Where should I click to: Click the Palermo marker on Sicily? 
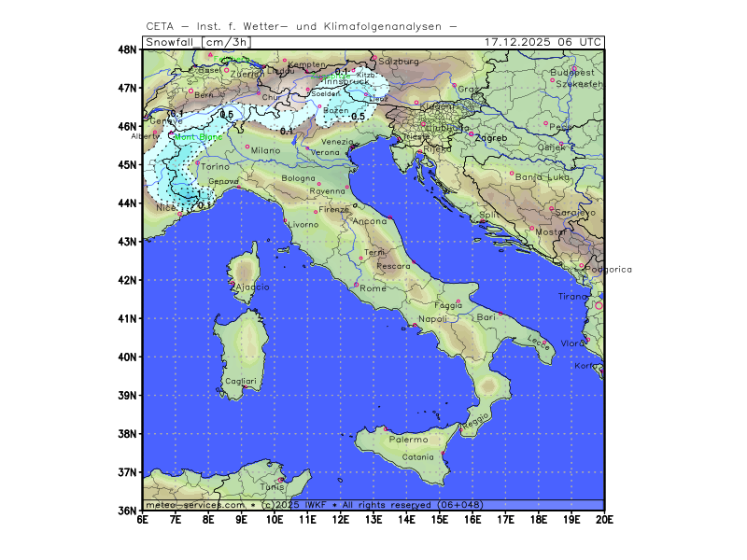point(386,428)
